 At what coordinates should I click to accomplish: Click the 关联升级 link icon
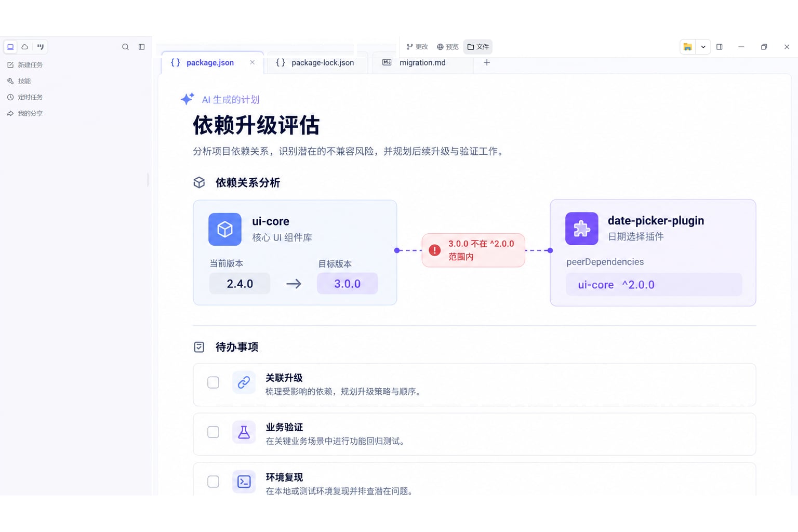pyautogui.click(x=244, y=382)
